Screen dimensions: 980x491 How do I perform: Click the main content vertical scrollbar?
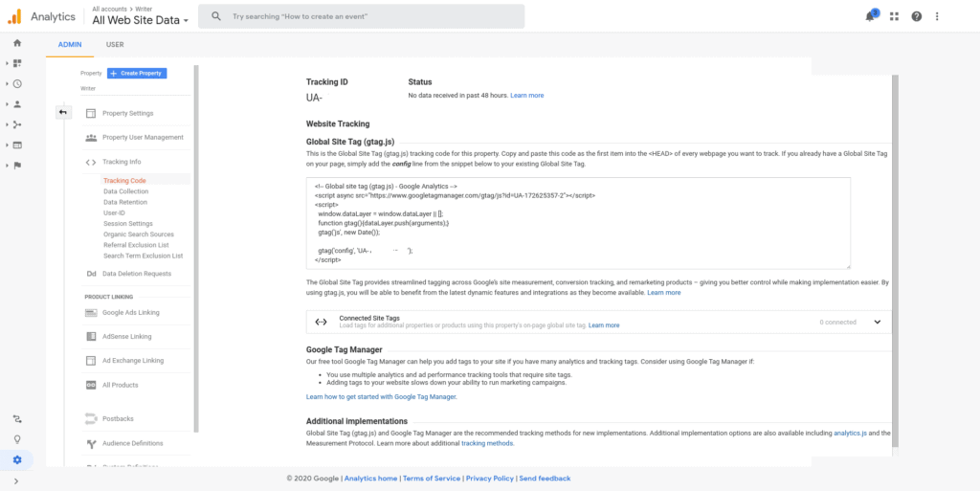pyautogui.click(x=895, y=261)
